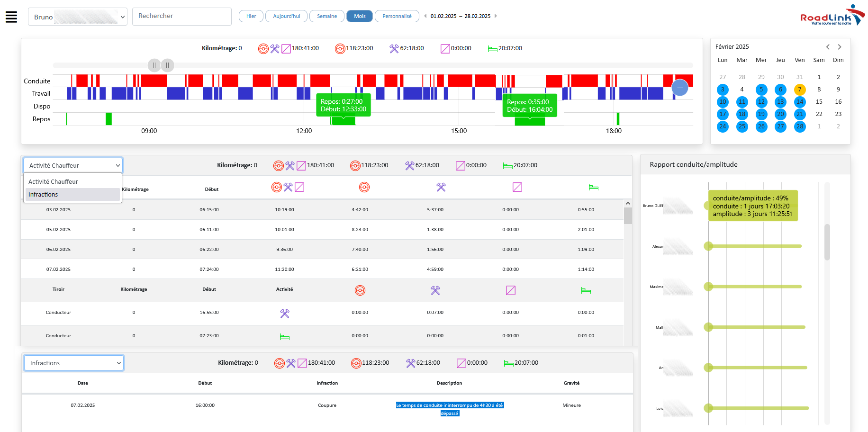The height and width of the screenshot is (432, 868).
Task: Click the left timeline range slider handle
Action: (154, 65)
